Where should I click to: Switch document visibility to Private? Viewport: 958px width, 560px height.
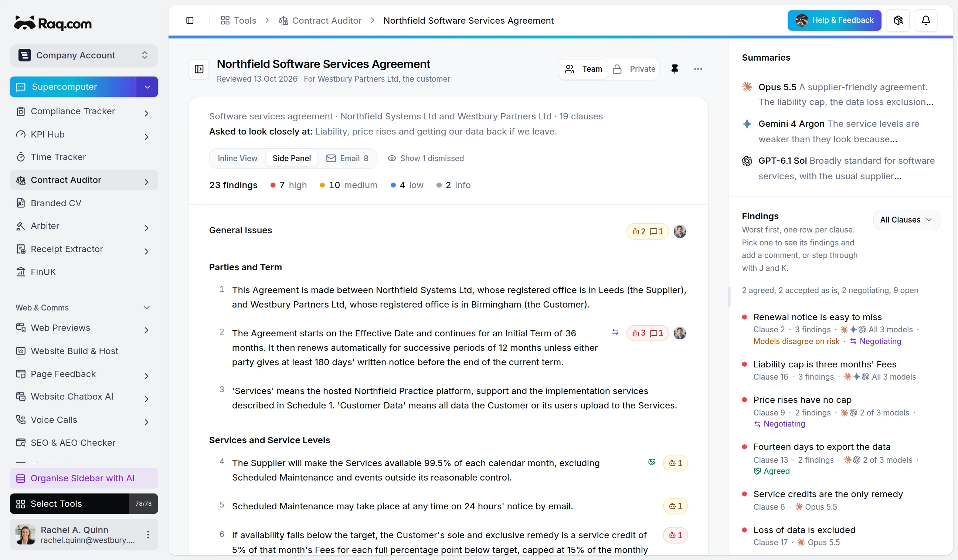pos(634,69)
